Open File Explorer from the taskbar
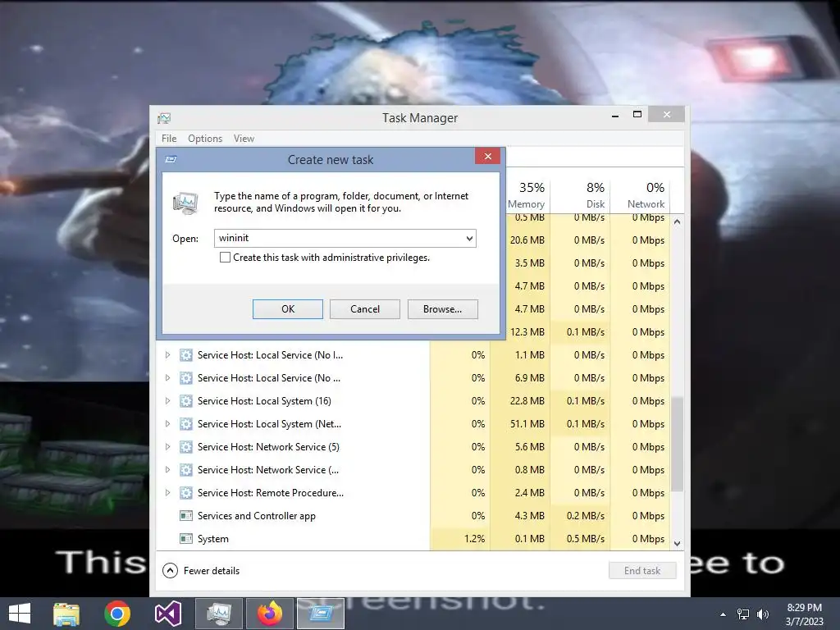This screenshot has height=630, width=840. [x=66, y=614]
